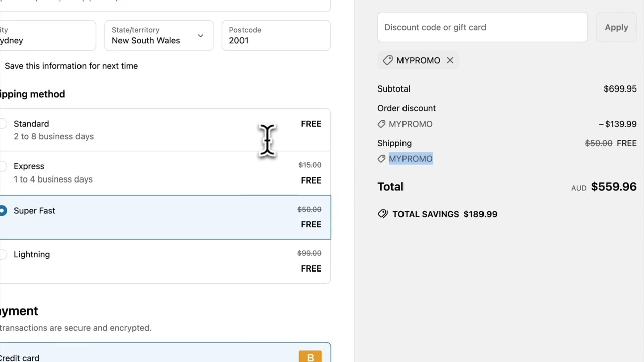Click the State/territory chevron arrow

(200, 36)
